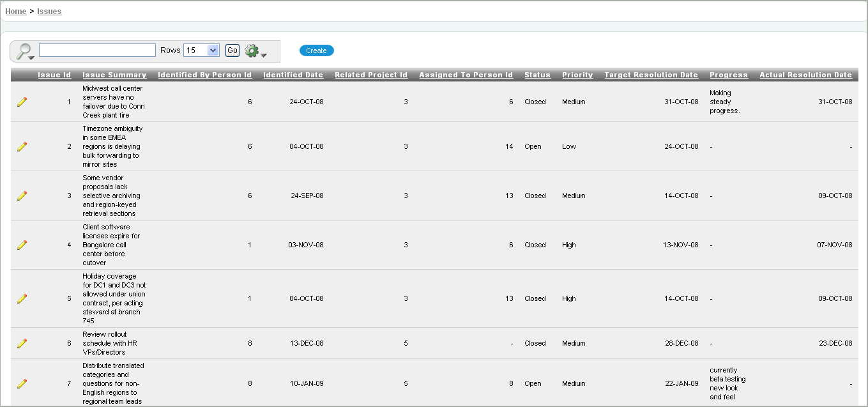Open the Actions gear menu
This screenshot has width=868, height=407.
click(x=255, y=51)
